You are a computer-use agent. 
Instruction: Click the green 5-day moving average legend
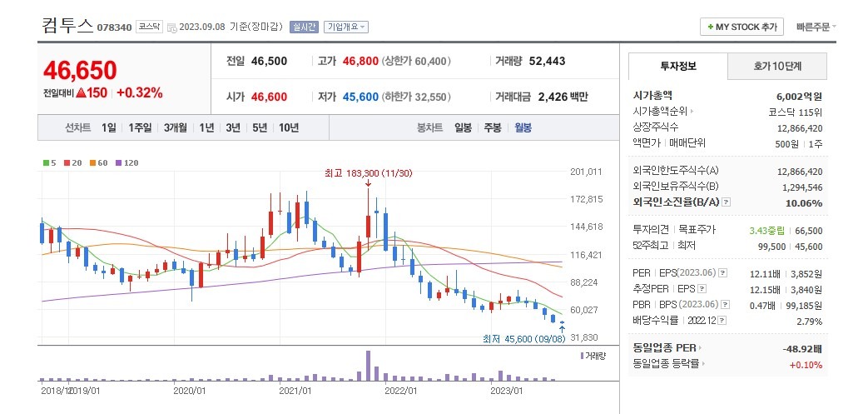coord(49,163)
